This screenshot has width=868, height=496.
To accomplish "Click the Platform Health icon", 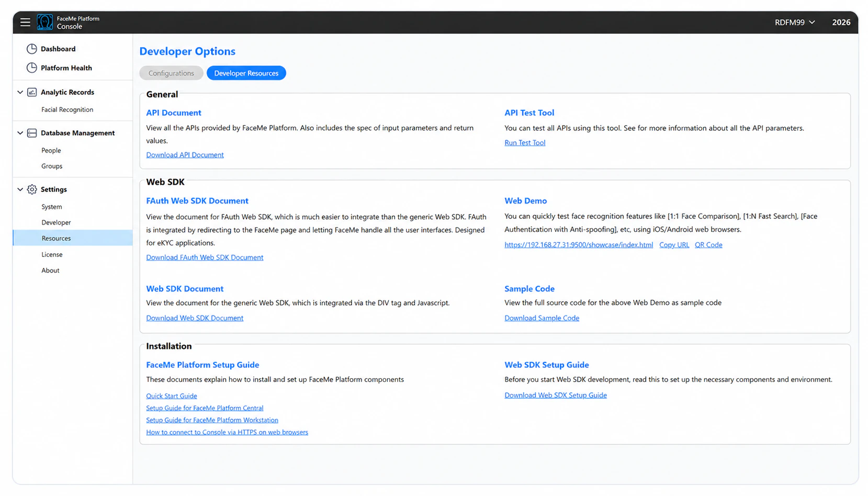I will [32, 67].
